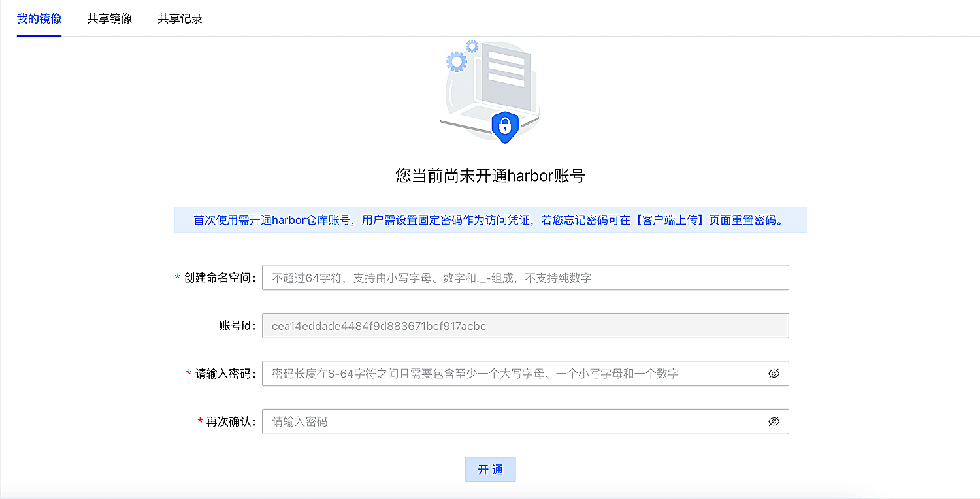Click the 账号id label
This screenshot has width=980, height=499.
(x=237, y=325)
